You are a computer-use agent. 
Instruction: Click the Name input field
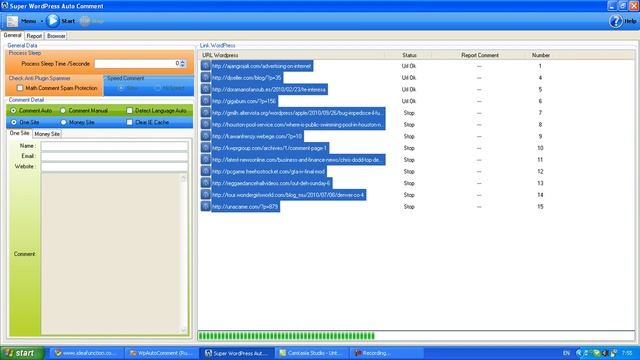tap(114, 146)
